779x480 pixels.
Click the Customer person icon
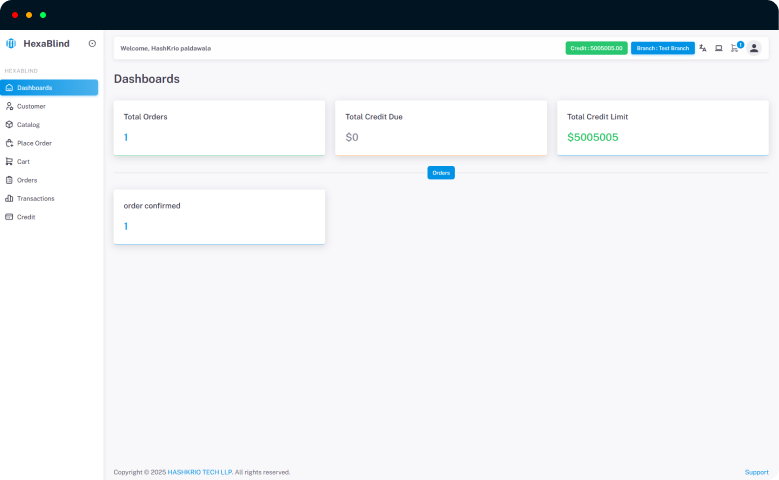pyautogui.click(x=9, y=106)
